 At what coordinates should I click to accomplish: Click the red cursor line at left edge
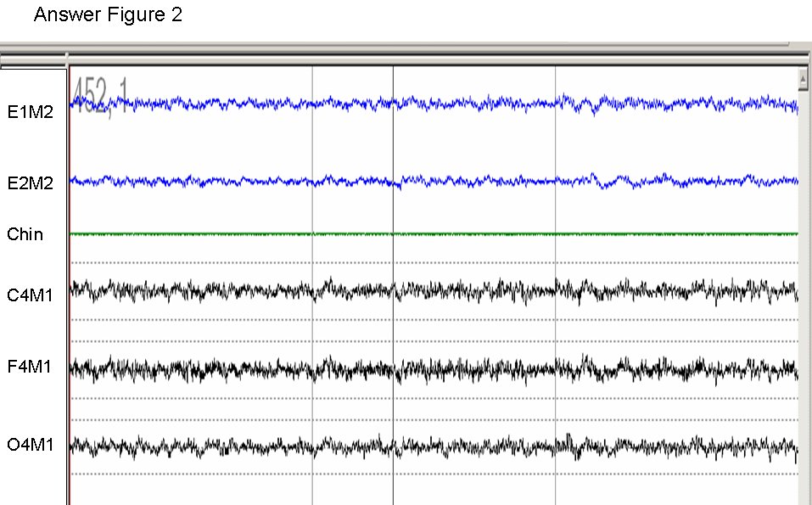pos(70,339)
